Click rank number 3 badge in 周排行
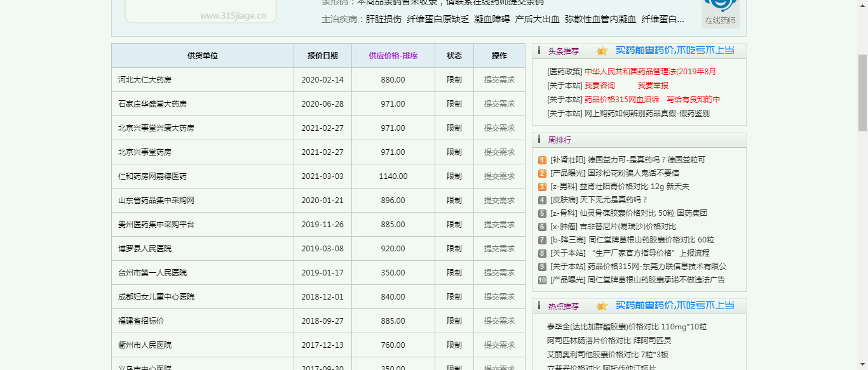 [x=542, y=187]
